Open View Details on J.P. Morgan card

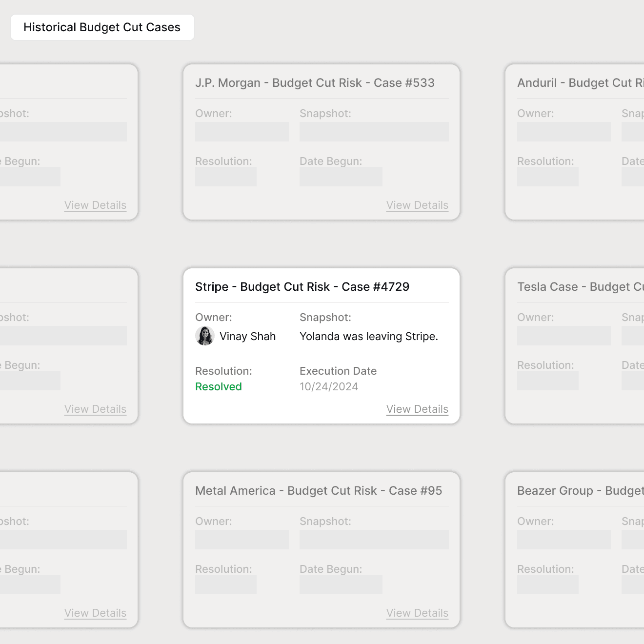pyautogui.click(x=417, y=205)
